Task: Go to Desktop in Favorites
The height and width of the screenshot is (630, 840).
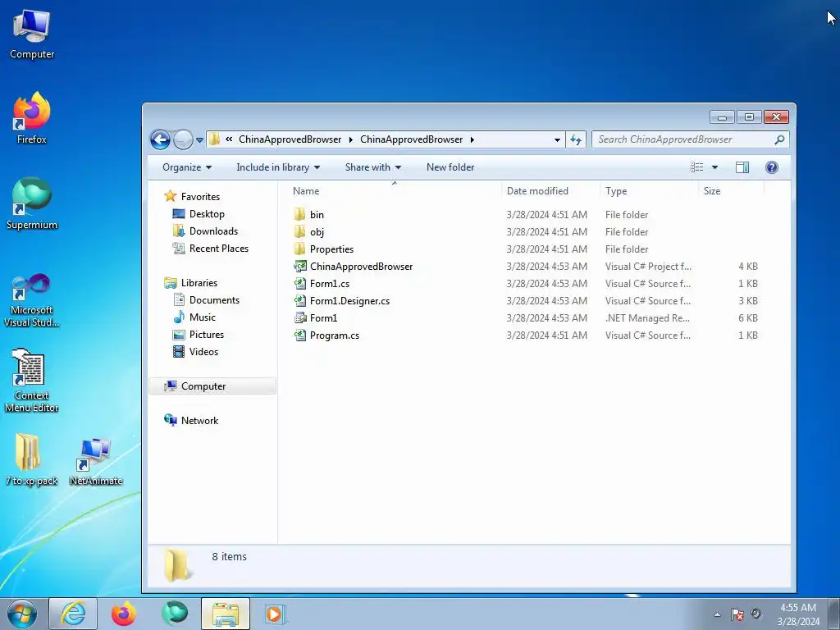Action: pyautogui.click(x=207, y=214)
